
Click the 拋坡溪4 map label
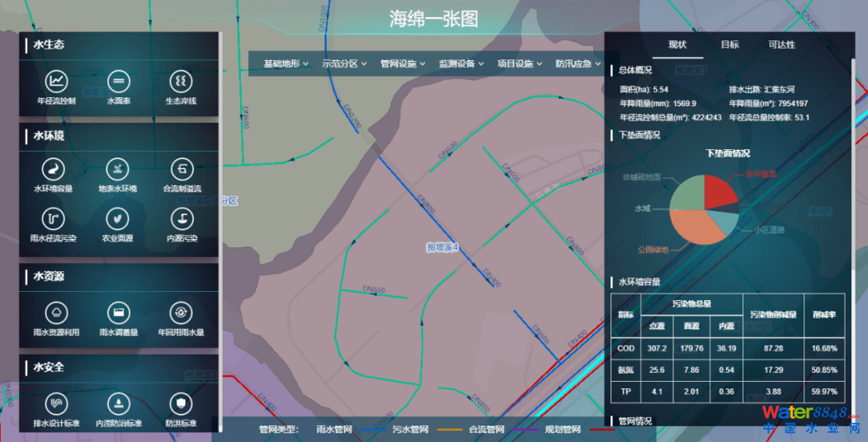(x=442, y=247)
